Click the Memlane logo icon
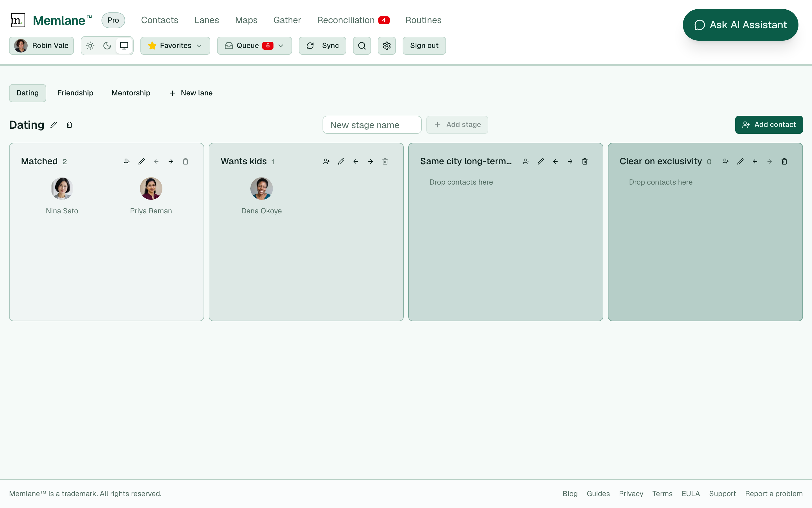Screen dimensions: 812x508 point(18,20)
